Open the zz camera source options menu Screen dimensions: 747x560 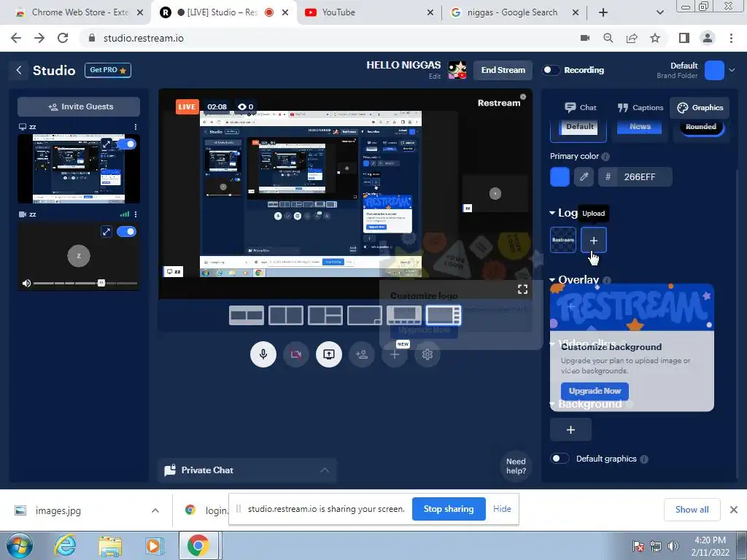tap(136, 214)
